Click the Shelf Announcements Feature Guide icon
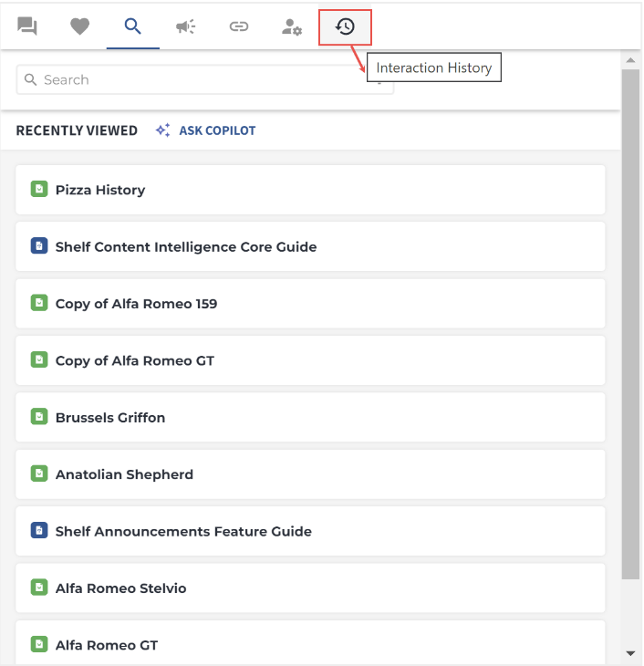Screen dimensions: 644x666 click(x=39, y=530)
